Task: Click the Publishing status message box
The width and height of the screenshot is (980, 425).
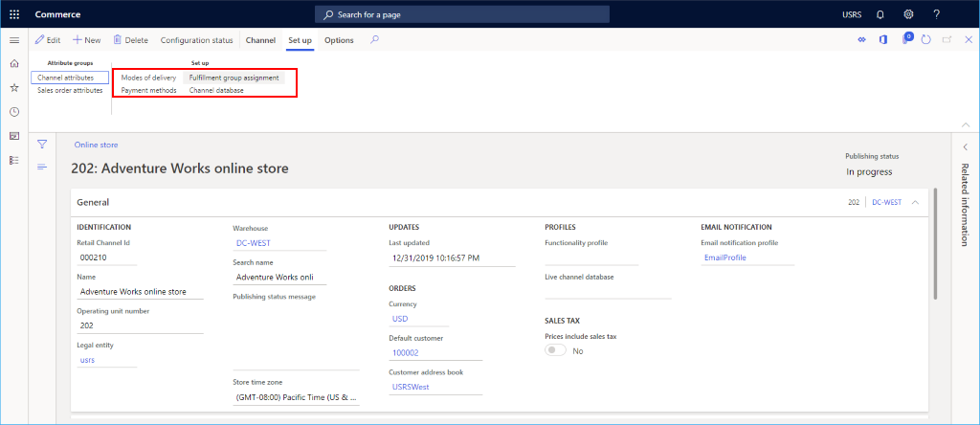Action: tap(297, 337)
